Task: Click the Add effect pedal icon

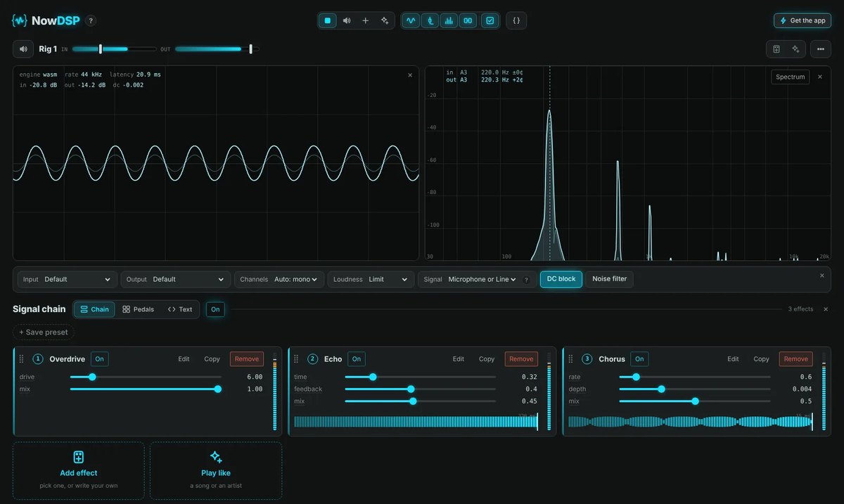Action: pos(79,457)
